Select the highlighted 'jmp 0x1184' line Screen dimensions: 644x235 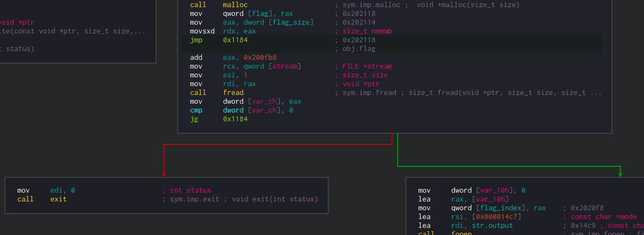[392, 40]
